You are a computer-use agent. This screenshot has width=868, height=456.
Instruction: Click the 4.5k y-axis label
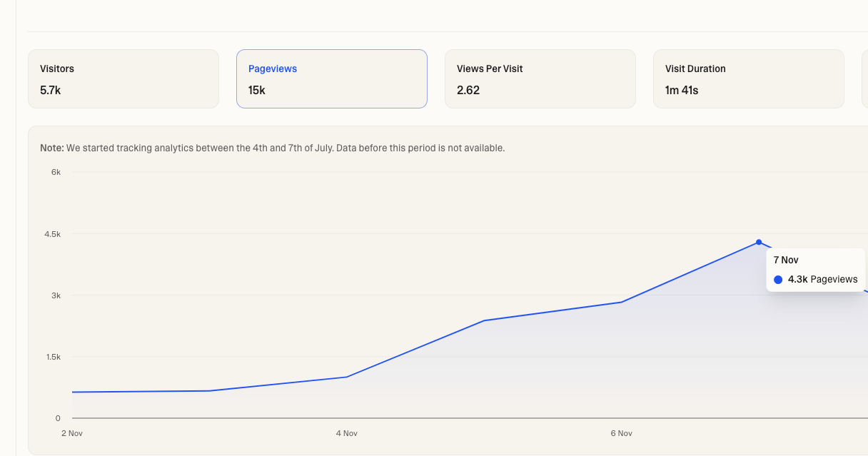coord(52,234)
